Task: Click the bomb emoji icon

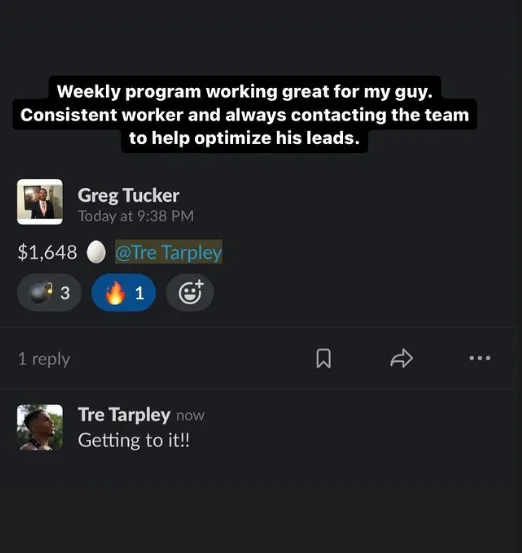Action: pos(41,293)
